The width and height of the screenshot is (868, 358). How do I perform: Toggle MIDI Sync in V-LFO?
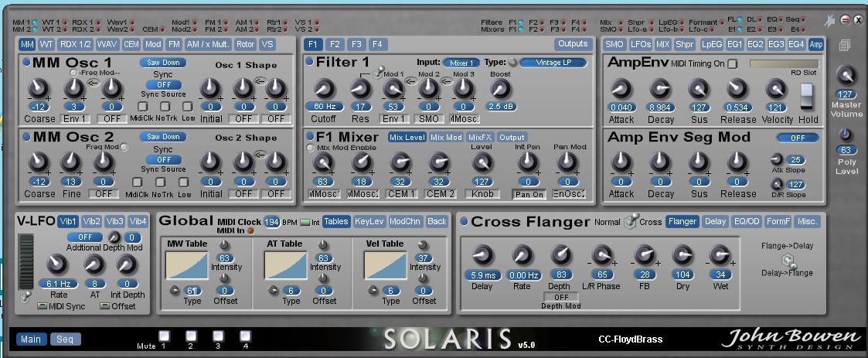[42, 306]
